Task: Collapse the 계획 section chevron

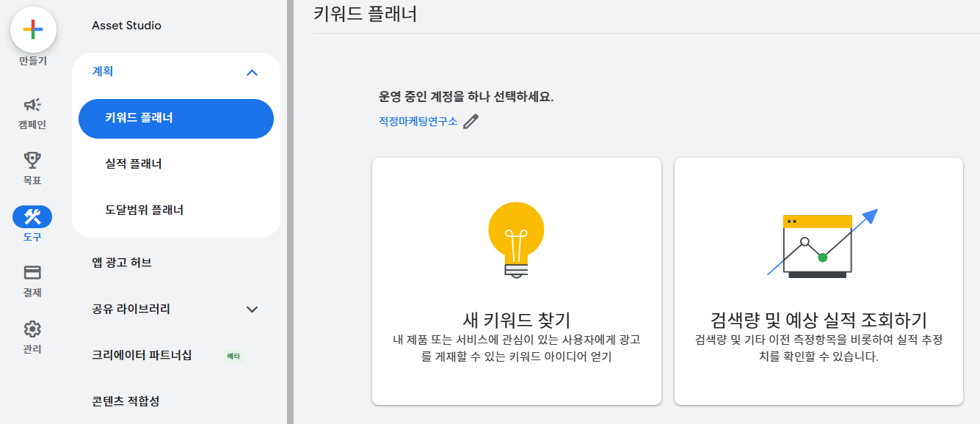Action: pos(252,72)
